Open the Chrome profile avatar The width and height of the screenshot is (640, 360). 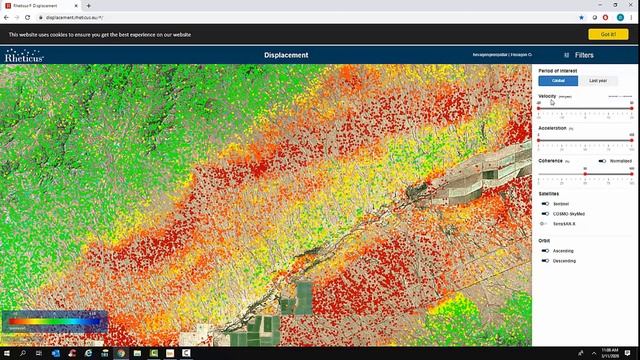click(620, 18)
